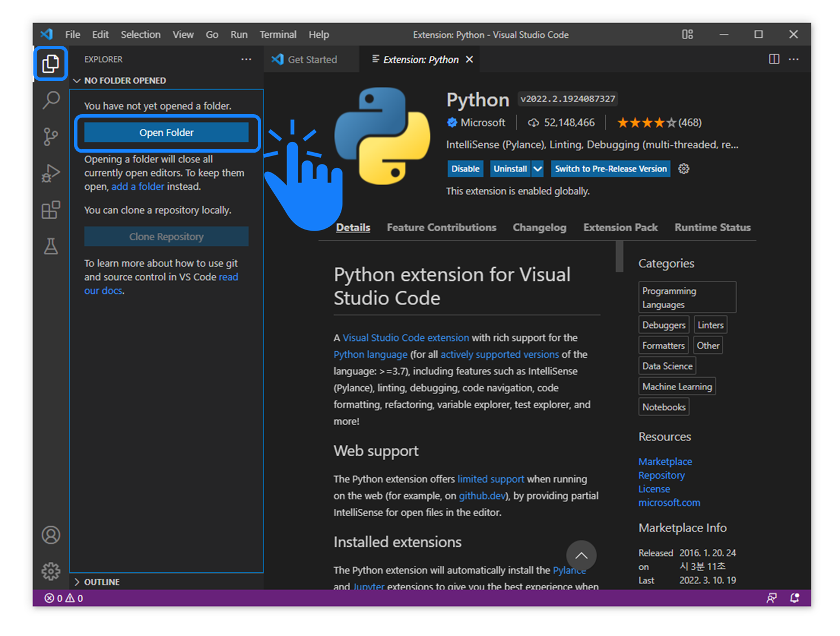Switch to Pre-Release Version
The image size is (840, 636).
(x=610, y=168)
